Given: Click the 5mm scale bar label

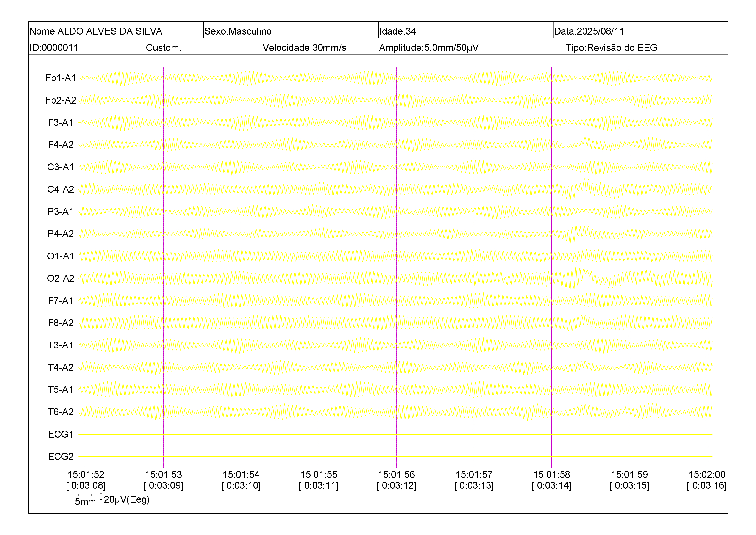Looking at the screenshot, I should click(85, 502).
